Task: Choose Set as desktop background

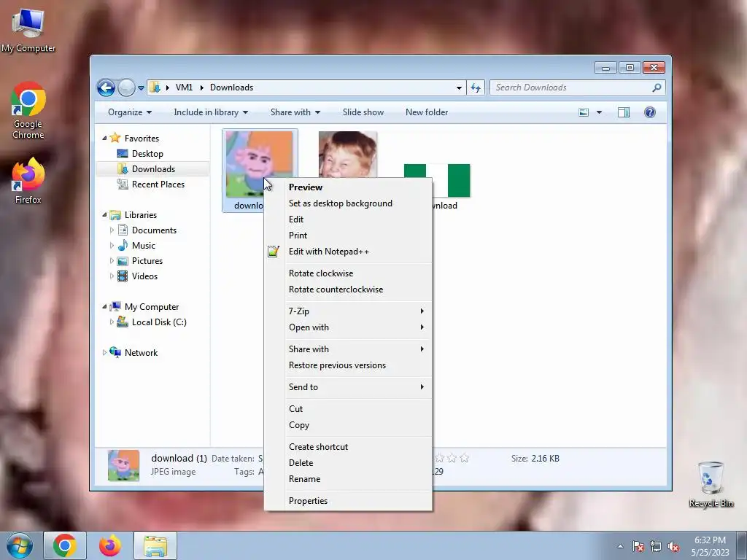Action: tap(348, 203)
